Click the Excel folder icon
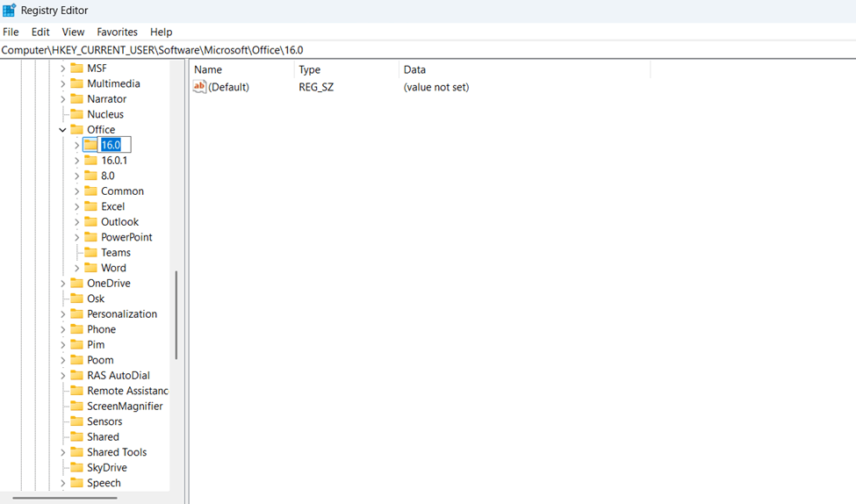This screenshot has width=856, height=504. click(x=90, y=205)
